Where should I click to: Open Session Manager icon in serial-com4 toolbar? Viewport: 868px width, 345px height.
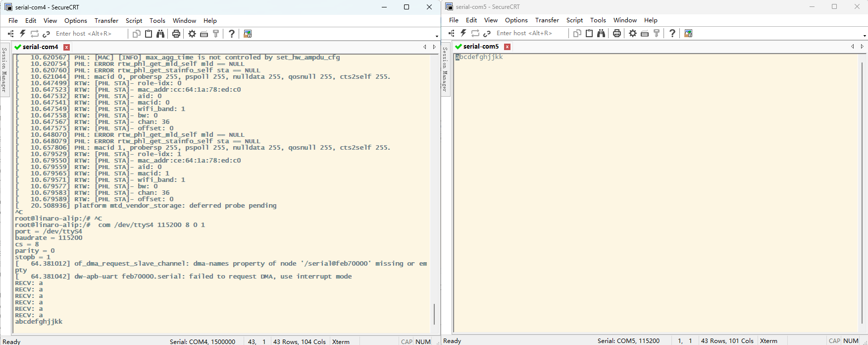point(10,34)
